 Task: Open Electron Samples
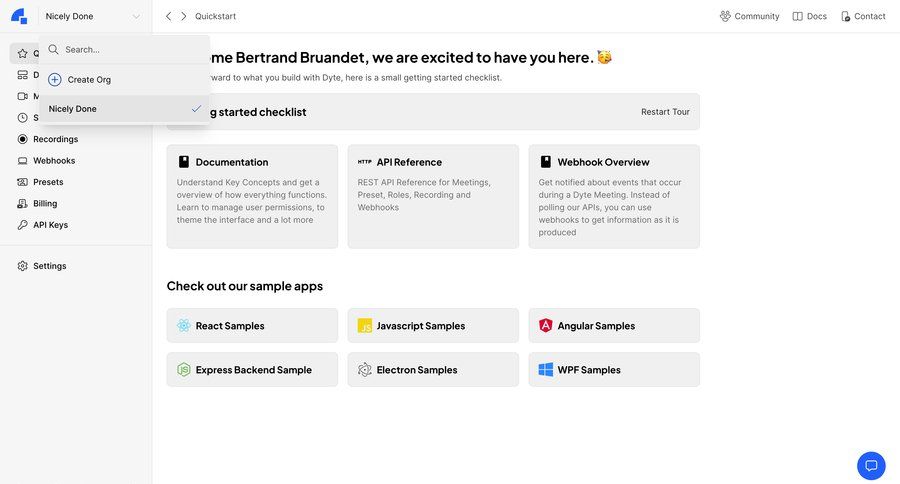(x=433, y=370)
